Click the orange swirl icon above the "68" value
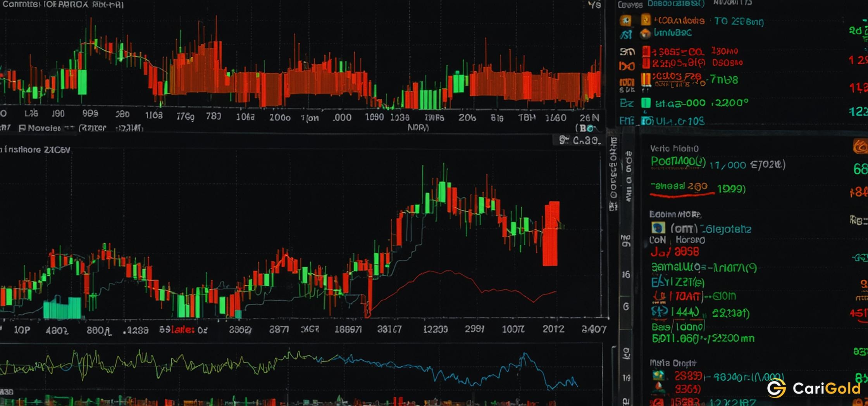The width and height of the screenshot is (868, 406). (860, 147)
